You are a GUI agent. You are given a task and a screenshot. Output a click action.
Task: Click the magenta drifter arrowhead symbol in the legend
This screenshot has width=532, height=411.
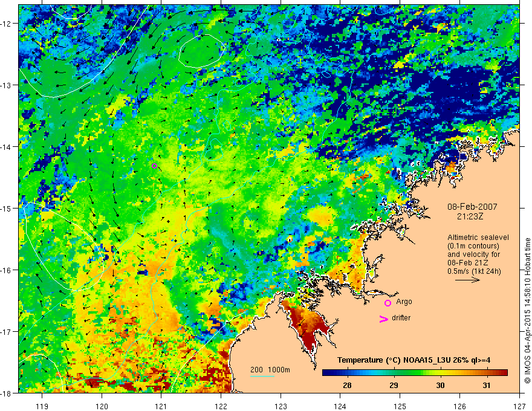[383, 319]
